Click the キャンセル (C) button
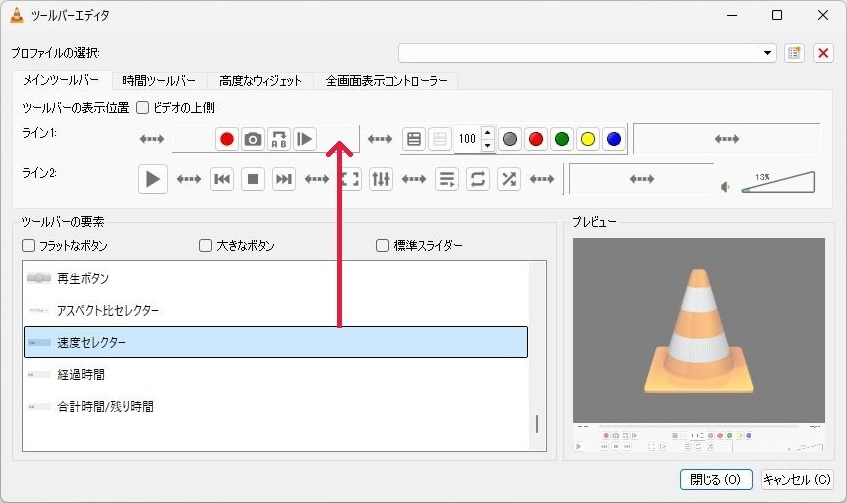 [797, 479]
